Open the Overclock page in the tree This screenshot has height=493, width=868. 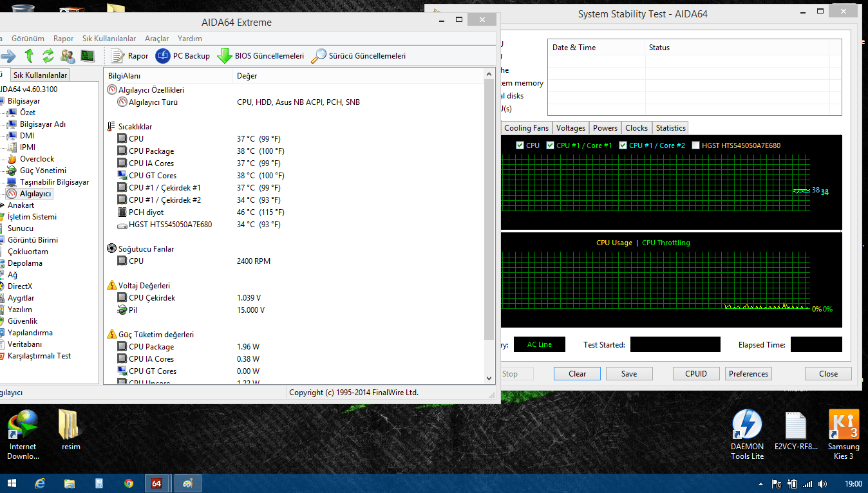pos(37,159)
